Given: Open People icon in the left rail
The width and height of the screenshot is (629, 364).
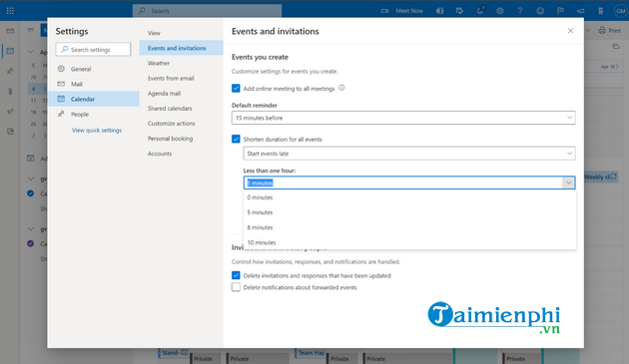Looking at the screenshot, I should click(10, 71).
